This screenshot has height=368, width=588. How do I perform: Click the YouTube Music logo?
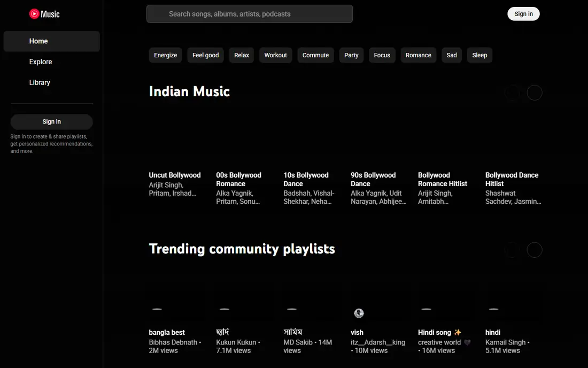tap(44, 14)
